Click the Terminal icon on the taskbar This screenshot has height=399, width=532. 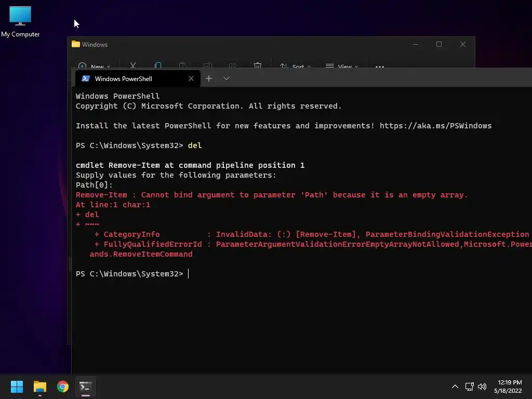pyautogui.click(x=86, y=387)
